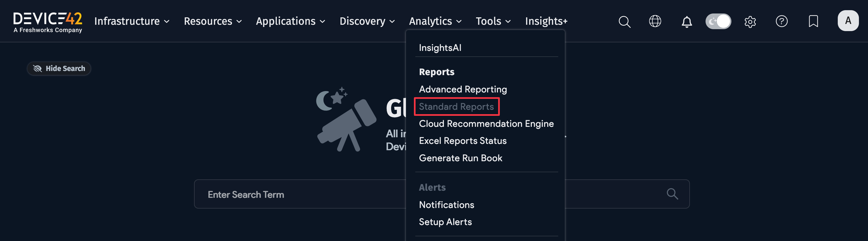868x241 pixels.
Task: Click the bookmark icon
Action: pos(813,21)
